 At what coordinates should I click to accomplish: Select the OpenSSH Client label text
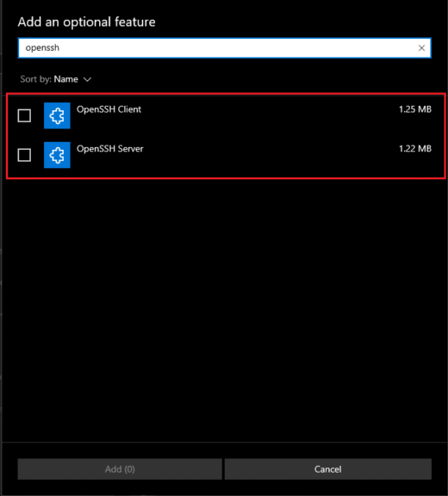(x=109, y=109)
